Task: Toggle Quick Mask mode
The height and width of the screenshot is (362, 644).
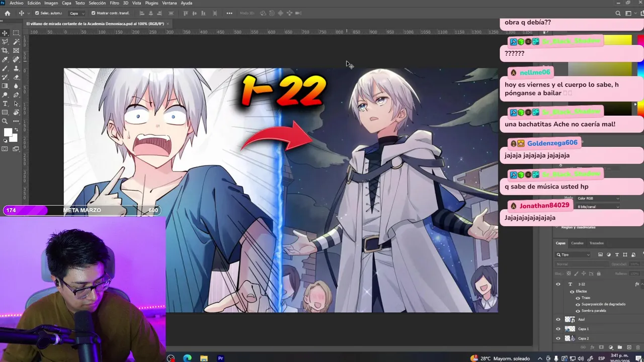Action: 5,149
